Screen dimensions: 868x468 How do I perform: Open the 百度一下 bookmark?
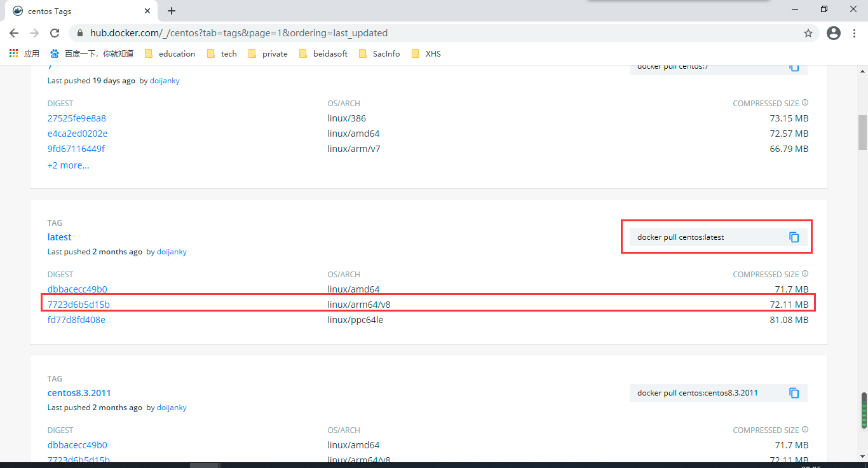92,54
